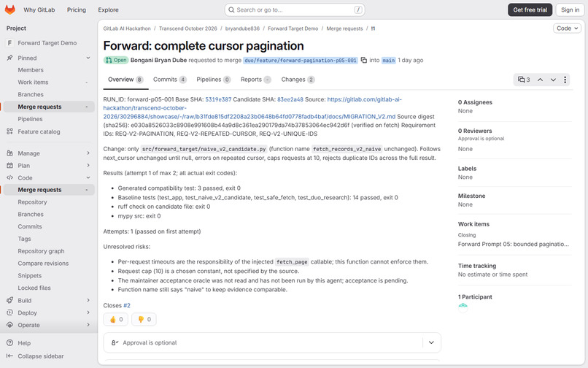Click the approval rules icon beside Approval is optional
This screenshot has width=588, height=368.
pyautogui.click(x=115, y=342)
